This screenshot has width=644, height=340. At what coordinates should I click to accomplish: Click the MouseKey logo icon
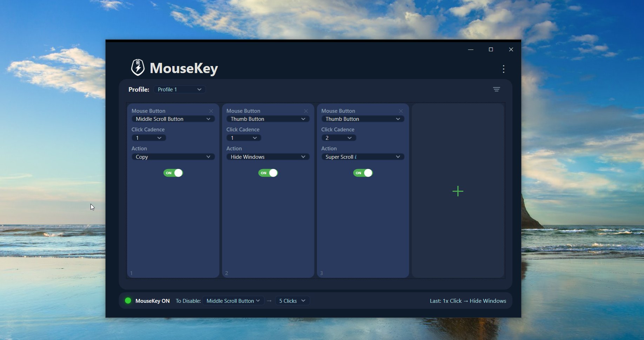coord(138,67)
